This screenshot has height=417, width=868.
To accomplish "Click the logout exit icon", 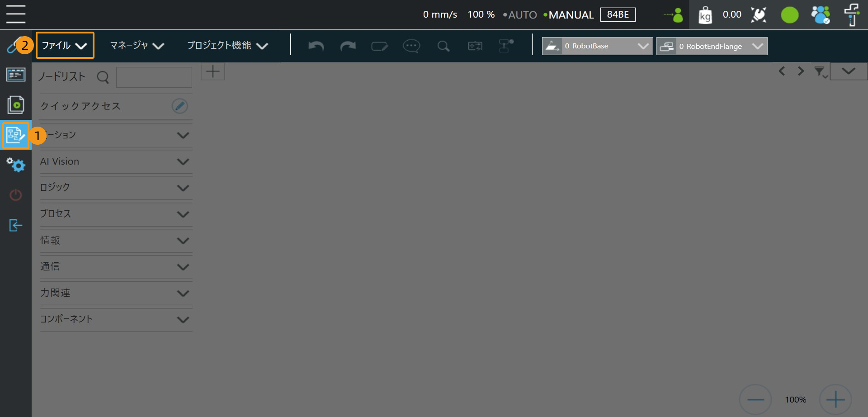I will click(x=16, y=225).
